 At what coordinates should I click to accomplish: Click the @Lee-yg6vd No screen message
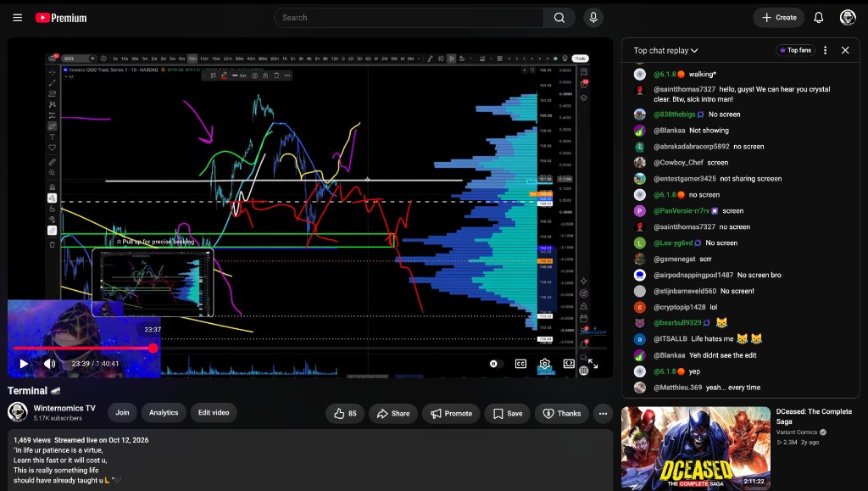(x=741, y=243)
